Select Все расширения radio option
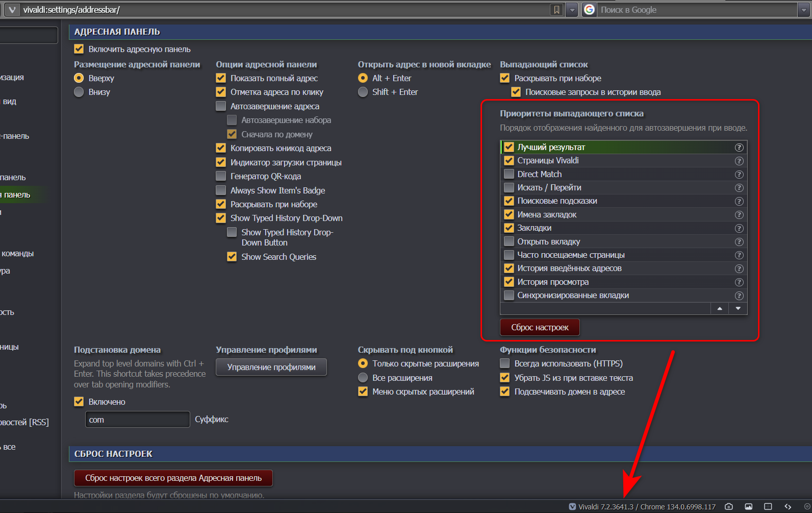 (x=363, y=378)
